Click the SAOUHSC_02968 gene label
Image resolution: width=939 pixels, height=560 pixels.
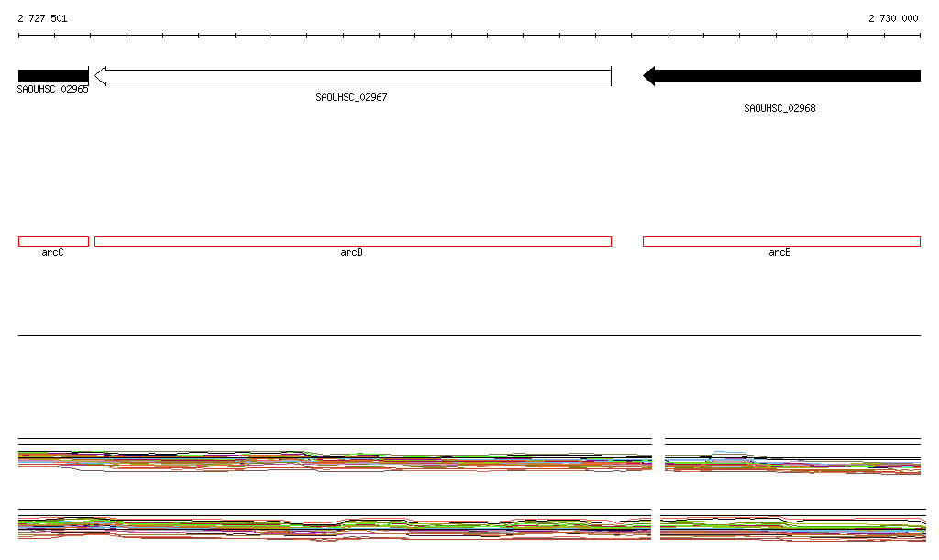point(779,108)
